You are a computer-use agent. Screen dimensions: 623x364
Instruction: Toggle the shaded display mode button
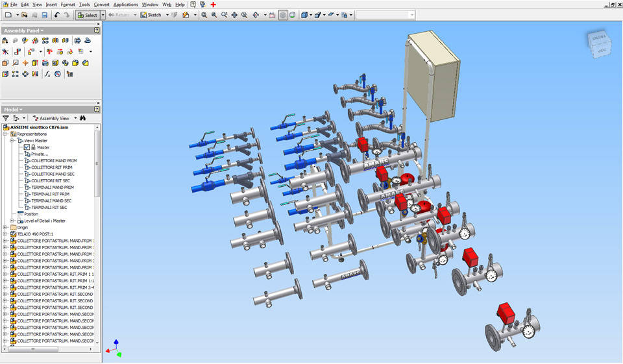click(x=282, y=15)
